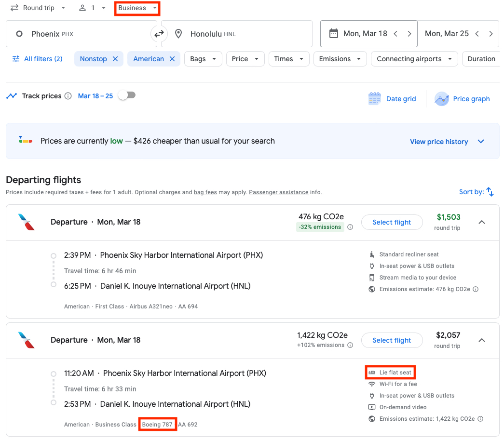
Task: Click the American Airlines logo on the first flight
Action: coord(27,222)
